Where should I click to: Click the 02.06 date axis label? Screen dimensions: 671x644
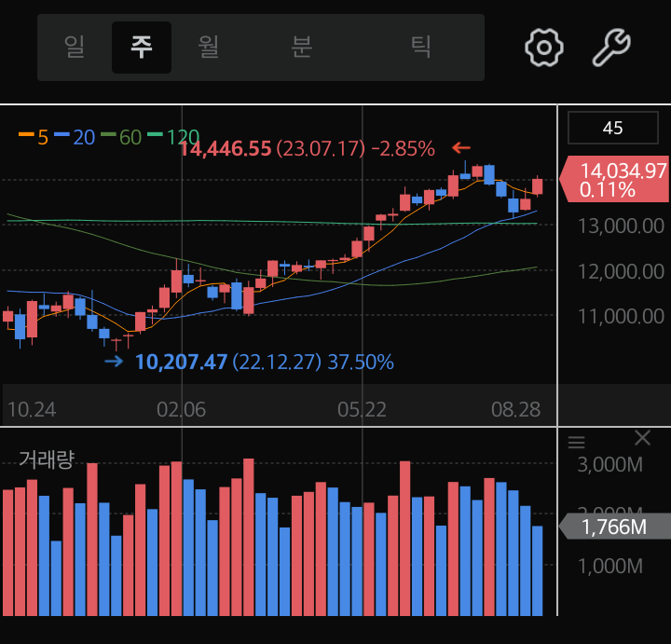click(x=181, y=409)
